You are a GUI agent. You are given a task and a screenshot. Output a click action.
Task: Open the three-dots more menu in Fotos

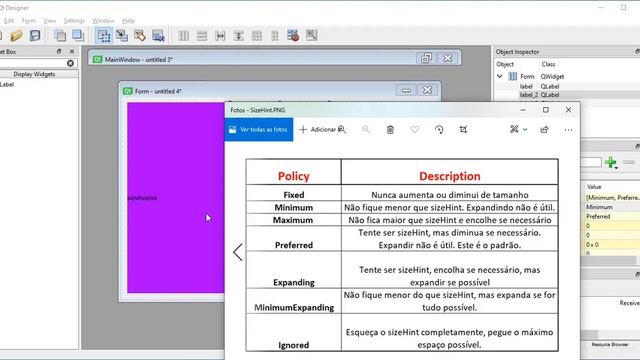click(x=568, y=130)
